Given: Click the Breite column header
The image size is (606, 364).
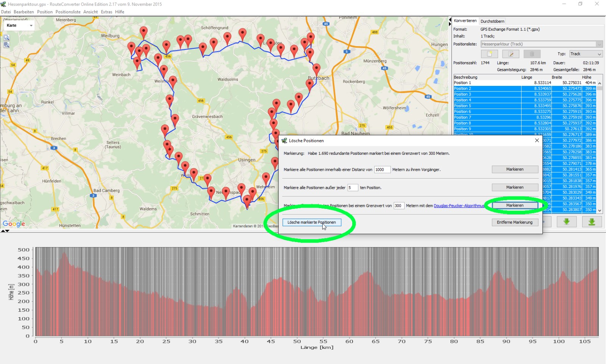Looking at the screenshot, I should pos(557,77).
